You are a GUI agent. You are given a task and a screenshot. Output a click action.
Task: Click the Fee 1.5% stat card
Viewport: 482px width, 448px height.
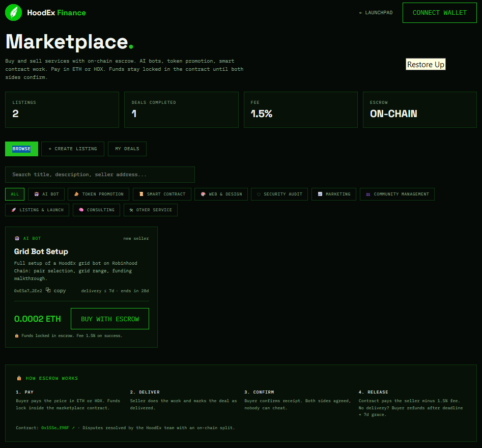point(301,110)
